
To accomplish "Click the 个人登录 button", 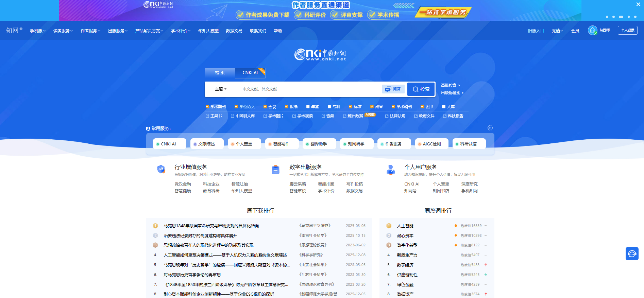I will pos(628,30).
